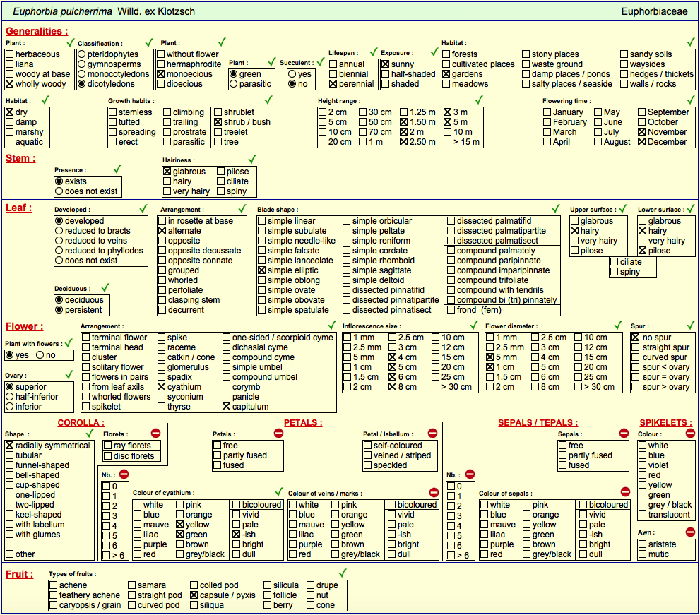Click the red minus icon beside Petals
This screenshot has width=700, height=615.
click(278, 433)
